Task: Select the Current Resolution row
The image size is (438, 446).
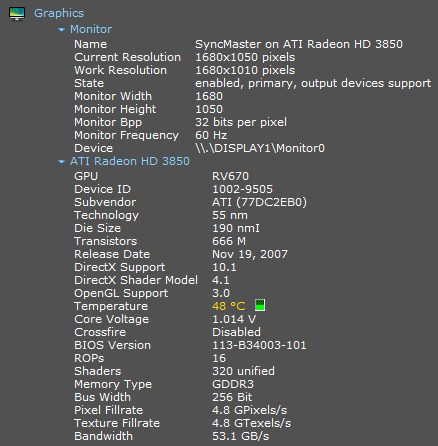Action: tap(185, 57)
